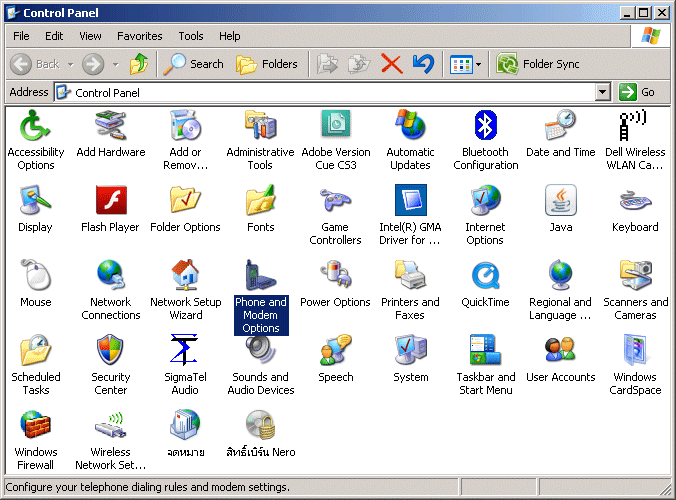The image size is (676, 500).
Task: Select the Flash Player icon
Action: pyautogui.click(x=111, y=200)
